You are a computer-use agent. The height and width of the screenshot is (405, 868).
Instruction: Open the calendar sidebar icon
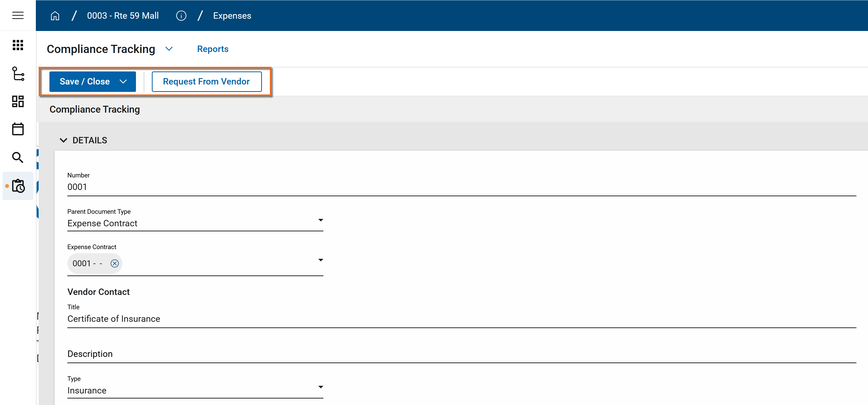pos(18,129)
